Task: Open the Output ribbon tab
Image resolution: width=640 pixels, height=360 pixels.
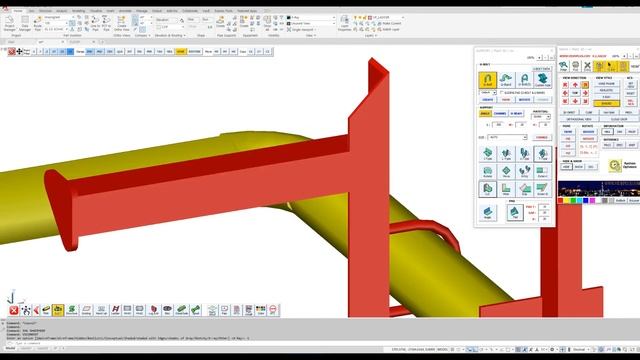Action: point(157,11)
